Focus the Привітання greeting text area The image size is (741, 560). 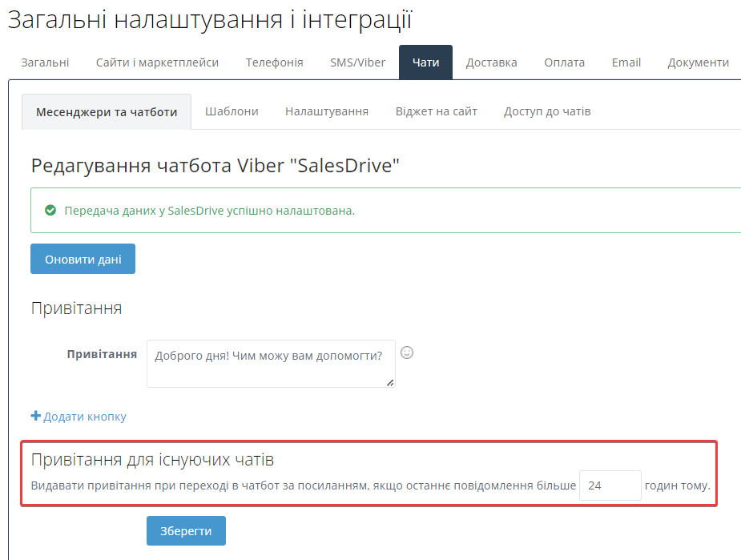pyautogui.click(x=271, y=363)
